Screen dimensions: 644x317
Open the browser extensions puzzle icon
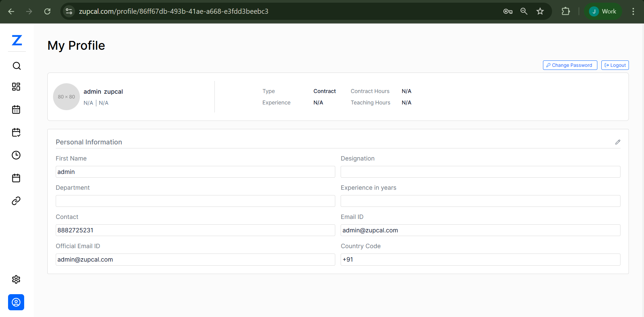565,11
